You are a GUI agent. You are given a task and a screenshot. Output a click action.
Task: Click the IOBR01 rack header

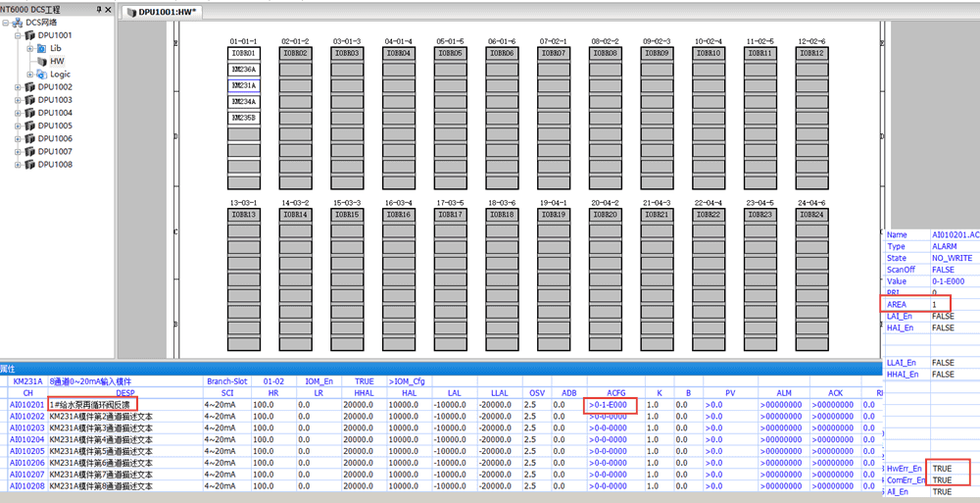tap(244, 53)
